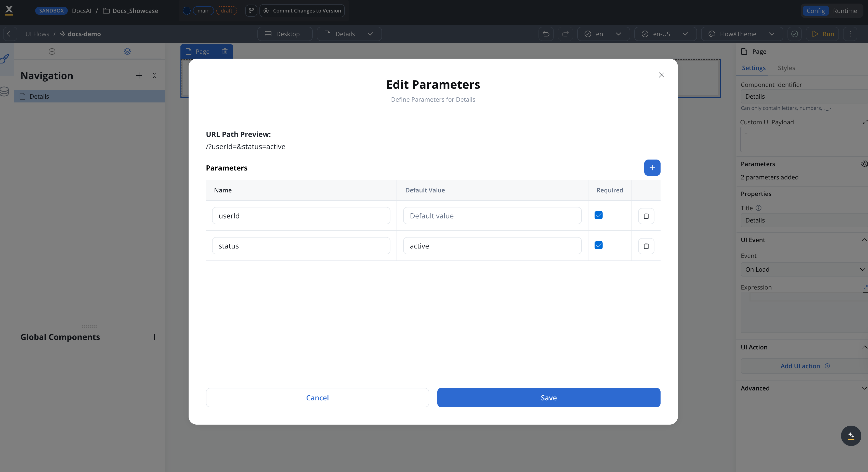Screen dimensions: 868x472
Task: Open the Settings tab in the Page panel
Action: [753, 68]
